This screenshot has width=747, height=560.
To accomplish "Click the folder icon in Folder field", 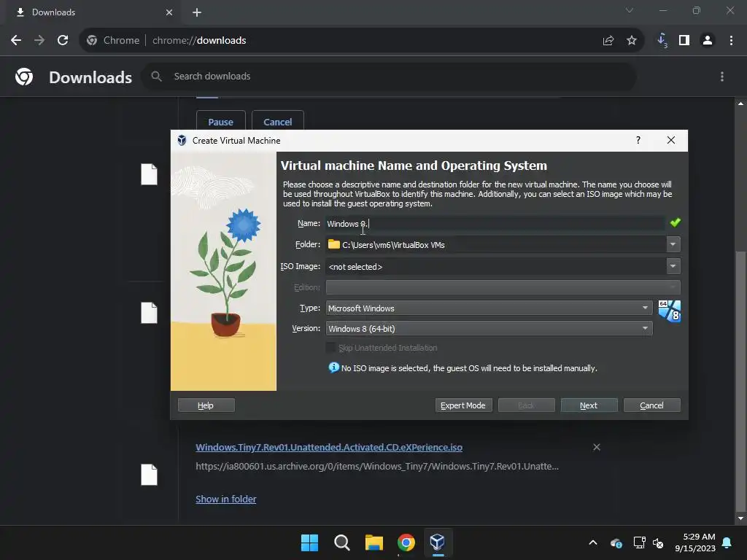I will [334, 244].
